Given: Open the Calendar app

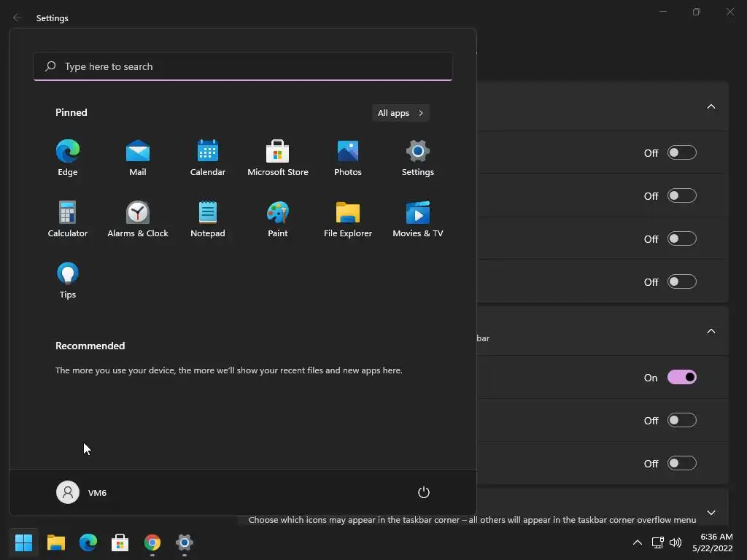Looking at the screenshot, I should pos(208,158).
